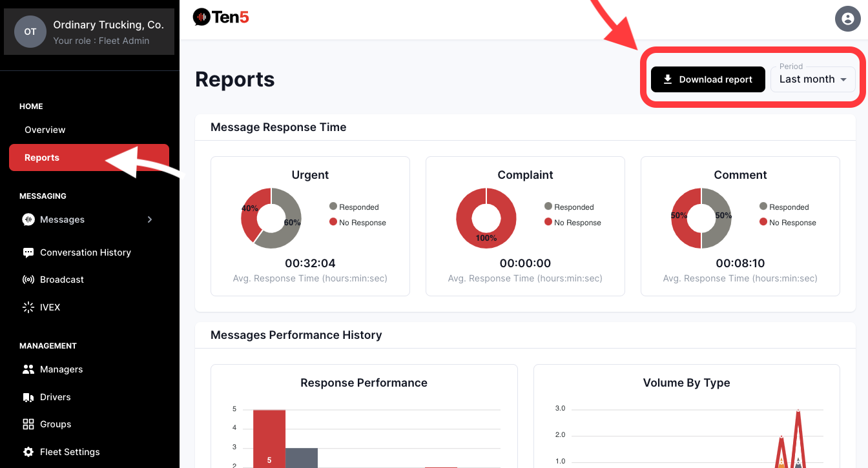Click the IVEX spinner icon
This screenshot has height=468, width=868.
(x=28, y=307)
